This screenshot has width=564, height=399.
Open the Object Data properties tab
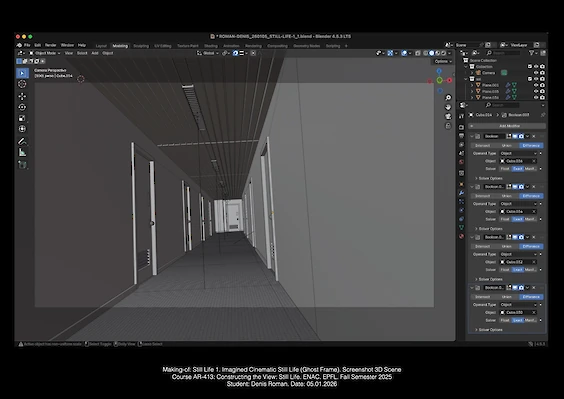click(461, 227)
